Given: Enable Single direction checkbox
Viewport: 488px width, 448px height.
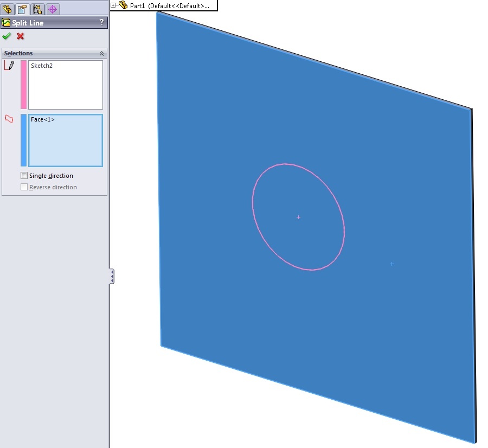Looking at the screenshot, I should coord(24,176).
